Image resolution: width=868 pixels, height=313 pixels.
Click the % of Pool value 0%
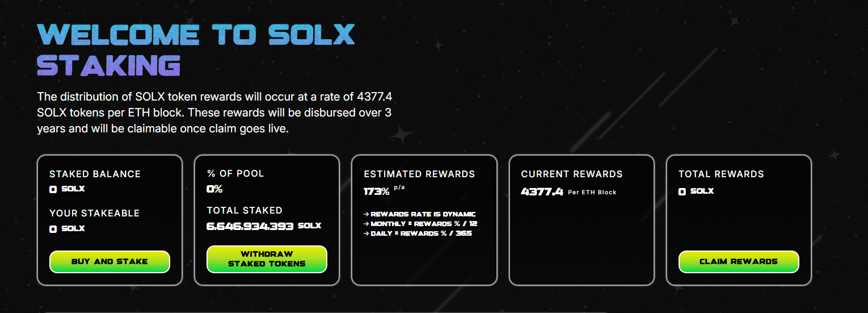pyautogui.click(x=214, y=189)
